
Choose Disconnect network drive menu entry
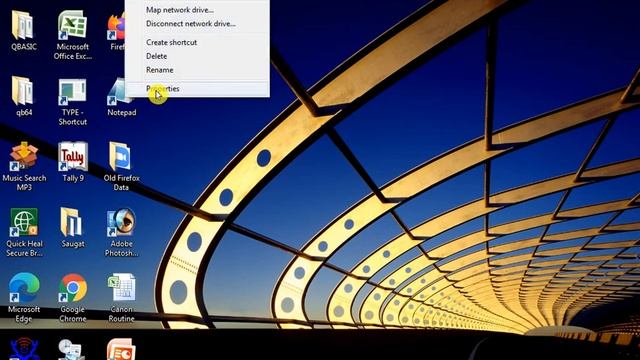tap(197, 24)
